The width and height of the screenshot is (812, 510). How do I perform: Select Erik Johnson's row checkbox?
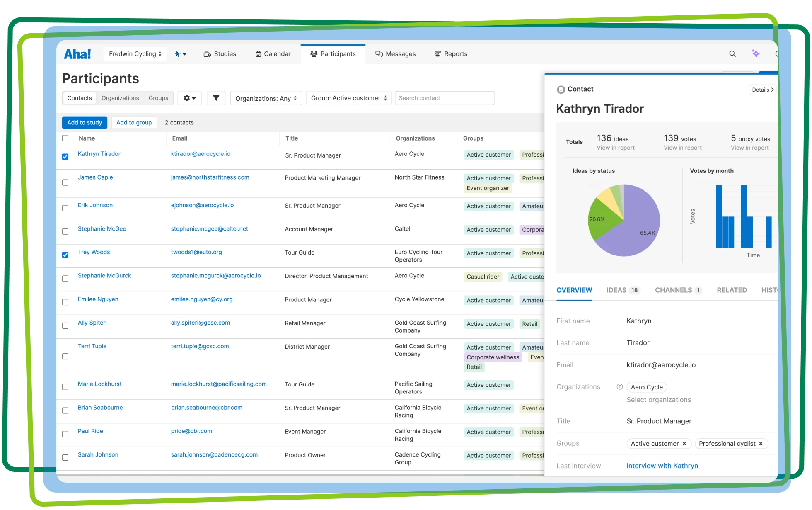point(65,208)
